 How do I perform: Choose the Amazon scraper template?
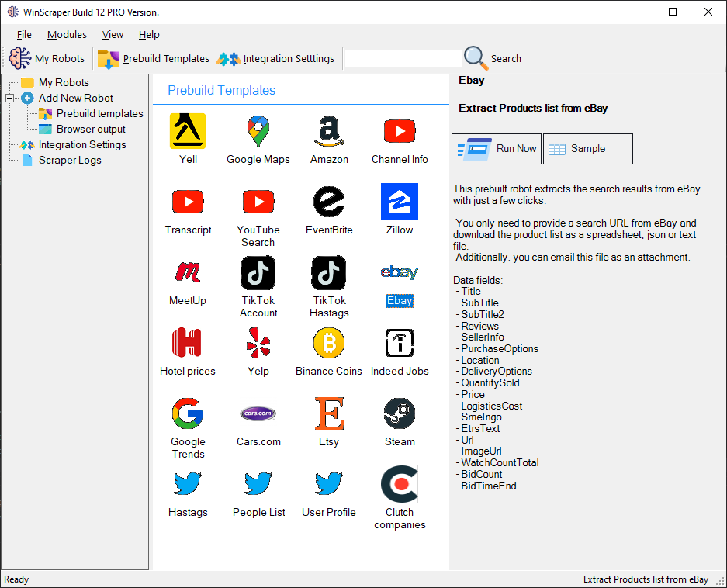click(x=329, y=131)
